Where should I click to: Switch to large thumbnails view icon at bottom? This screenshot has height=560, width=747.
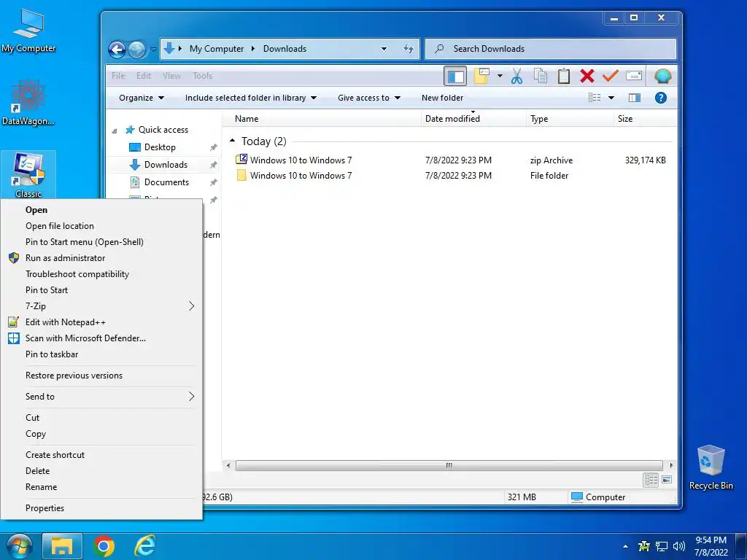pos(667,480)
